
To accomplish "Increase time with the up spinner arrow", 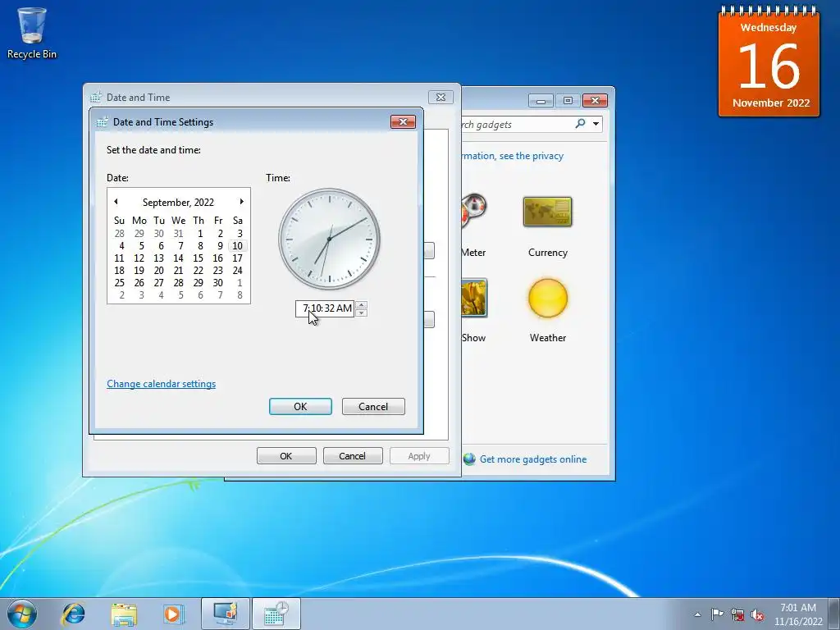I will (x=362, y=305).
